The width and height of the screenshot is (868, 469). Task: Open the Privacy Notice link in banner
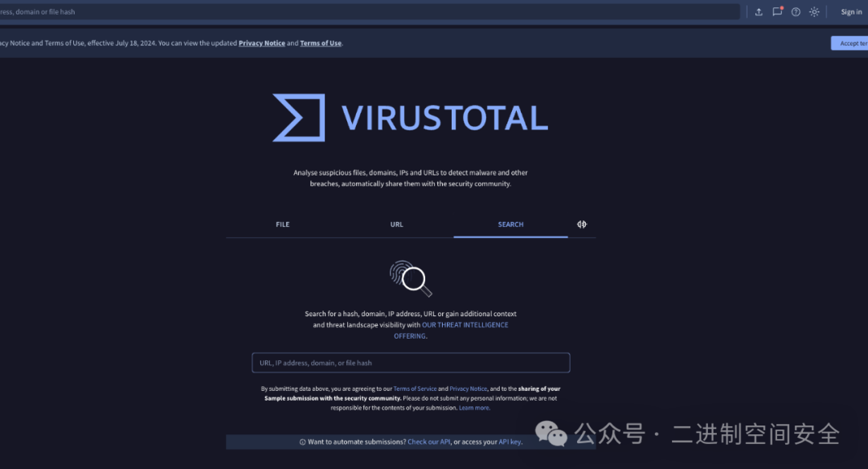tap(262, 43)
